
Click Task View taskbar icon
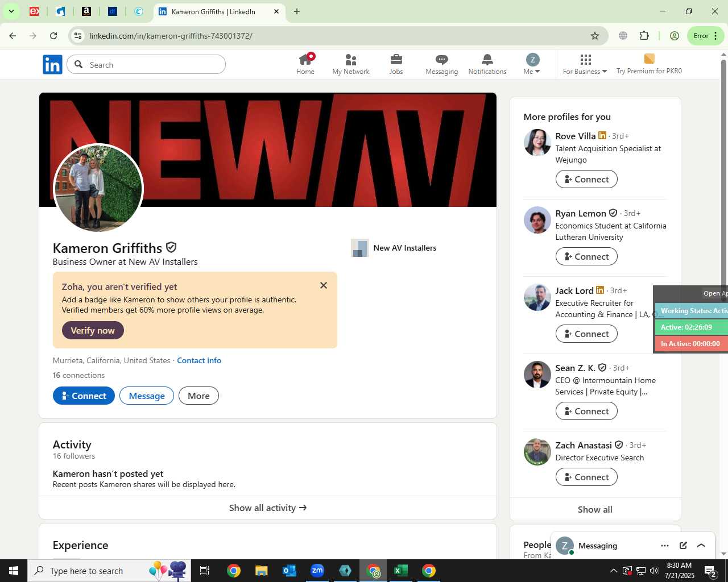click(205, 571)
